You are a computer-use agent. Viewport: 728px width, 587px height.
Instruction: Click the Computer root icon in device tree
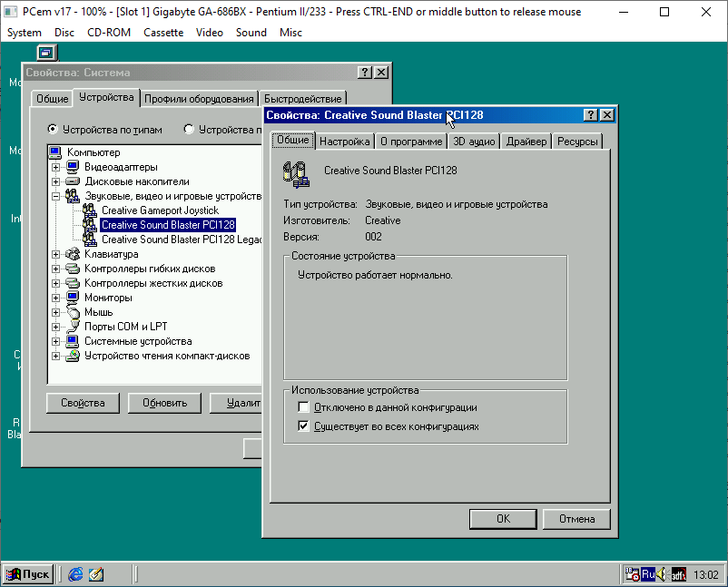pyautogui.click(x=55, y=152)
